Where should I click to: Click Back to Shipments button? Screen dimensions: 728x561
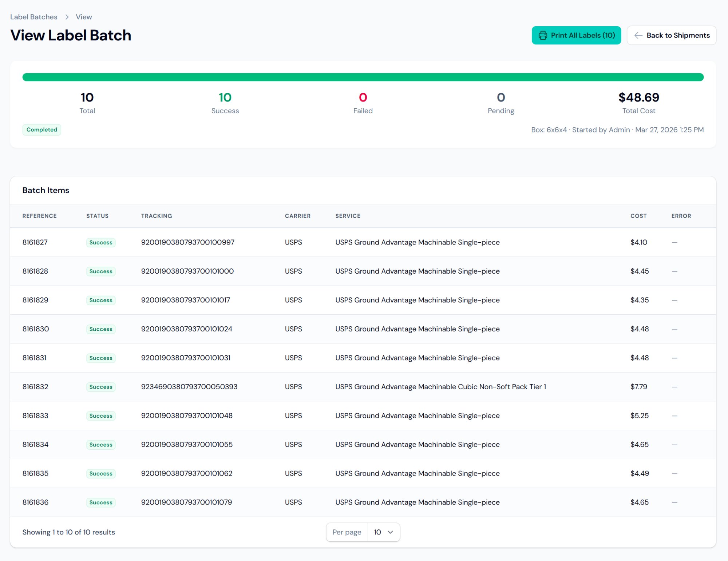671,35
